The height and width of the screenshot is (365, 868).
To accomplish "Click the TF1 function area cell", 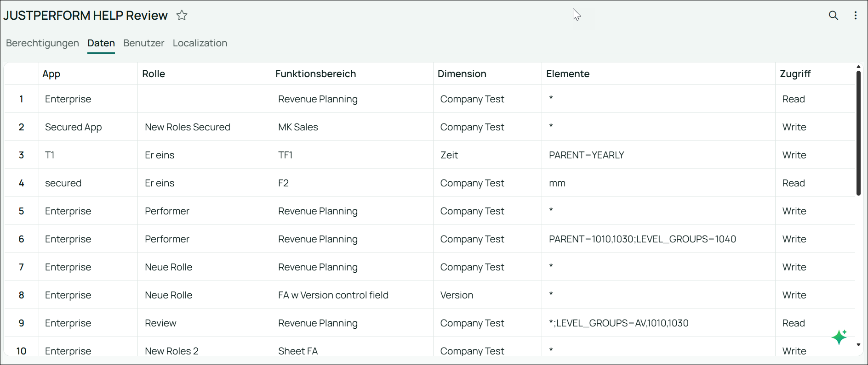I will tap(352, 155).
